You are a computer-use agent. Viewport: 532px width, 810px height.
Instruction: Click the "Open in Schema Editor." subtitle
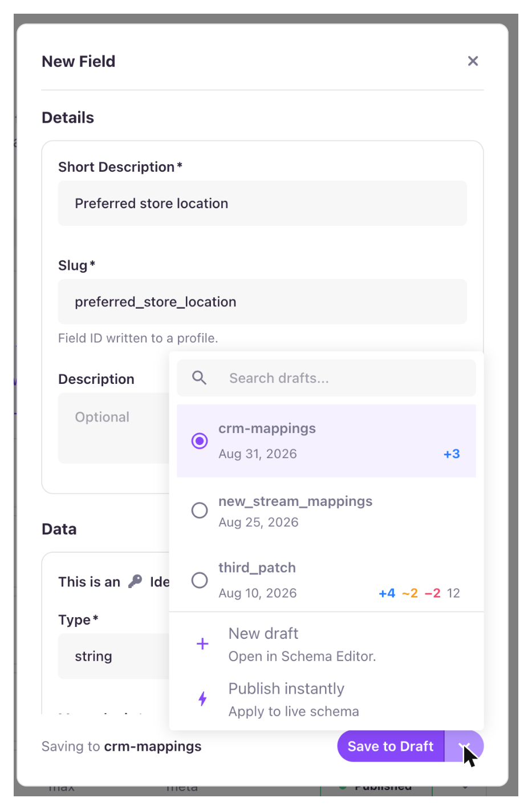302,657
